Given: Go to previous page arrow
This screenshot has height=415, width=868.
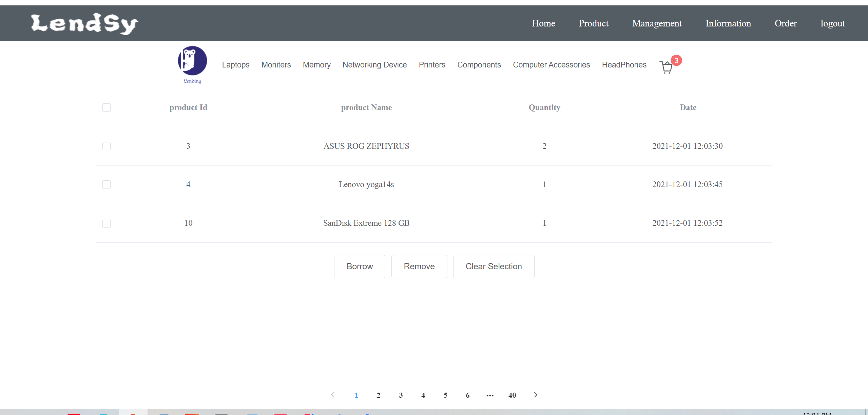Looking at the screenshot, I should pos(333,395).
